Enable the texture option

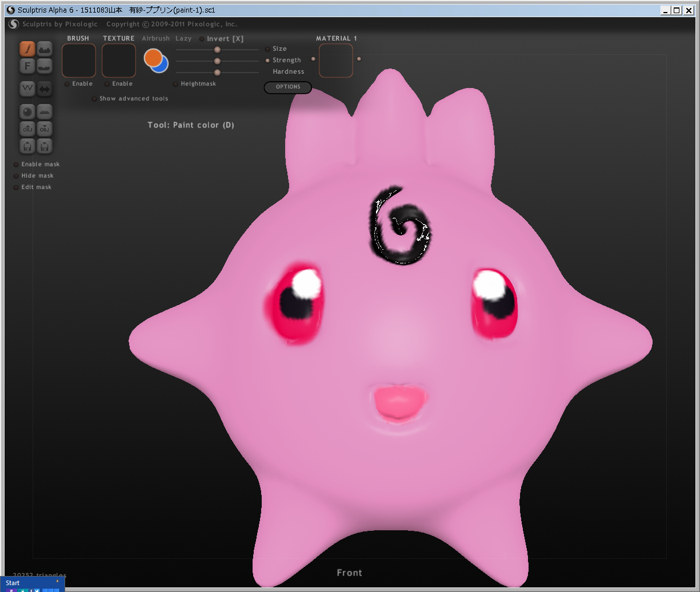tap(107, 84)
